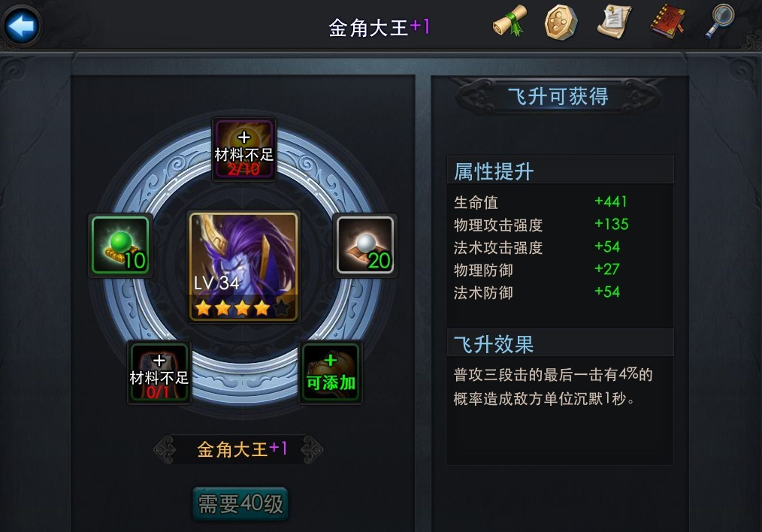Add material in the 可添加 slot
This screenshot has width=762, height=532.
330,373
